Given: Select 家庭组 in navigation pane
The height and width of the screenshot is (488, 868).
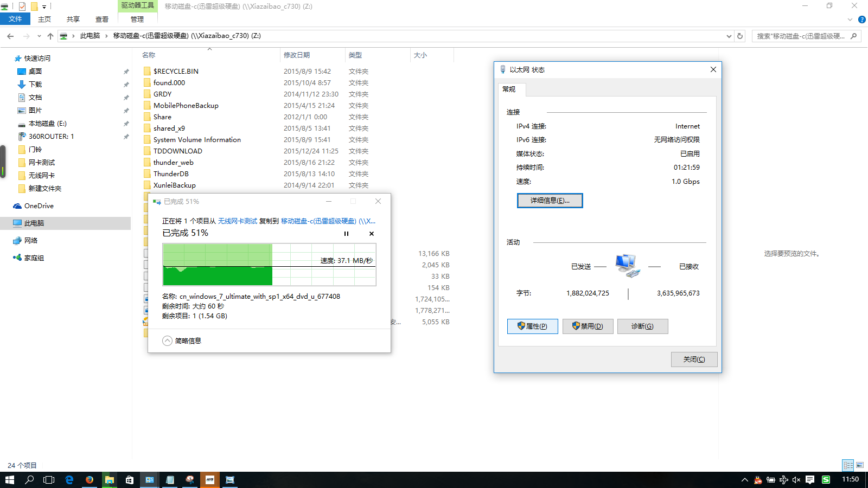Looking at the screenshot, I should 34,258.
